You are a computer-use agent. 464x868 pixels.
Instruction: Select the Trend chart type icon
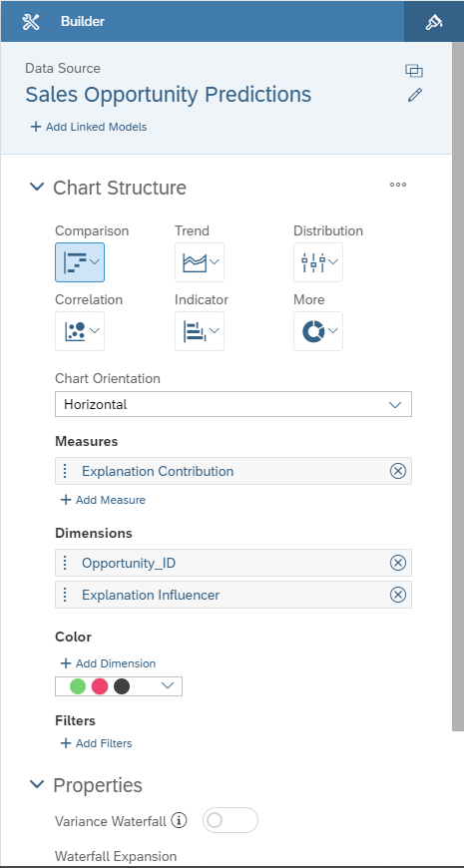200,262
